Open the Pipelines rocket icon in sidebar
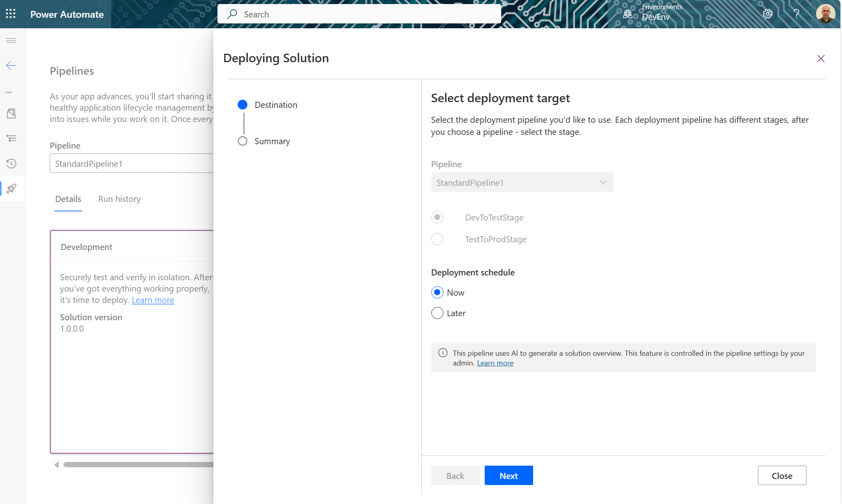 tap(11, 189)
